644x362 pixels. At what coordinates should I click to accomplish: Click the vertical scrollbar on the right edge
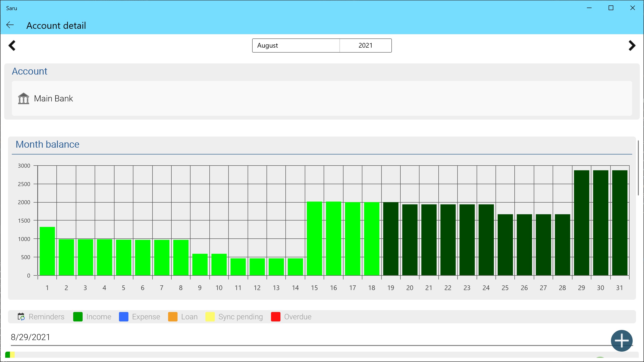[x=638, y=168]
